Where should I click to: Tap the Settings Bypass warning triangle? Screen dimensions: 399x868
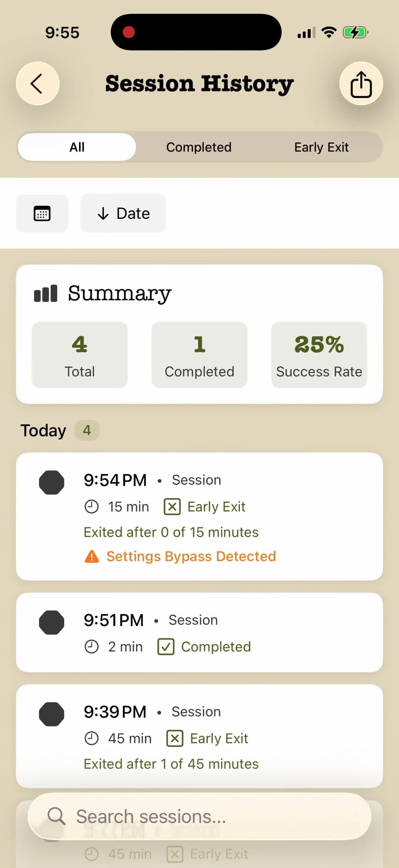(92, 556)
